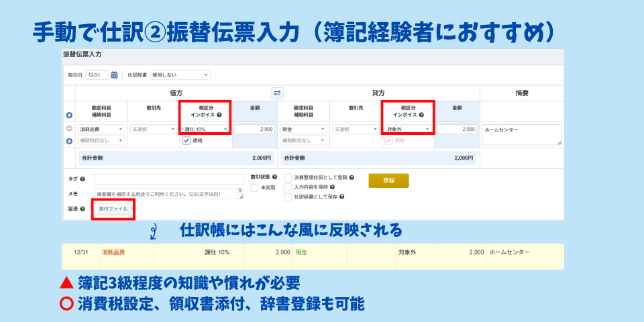Open the 対象外 tax category dropdown
This screenshot has width=644, height=322.
(409, 129)
